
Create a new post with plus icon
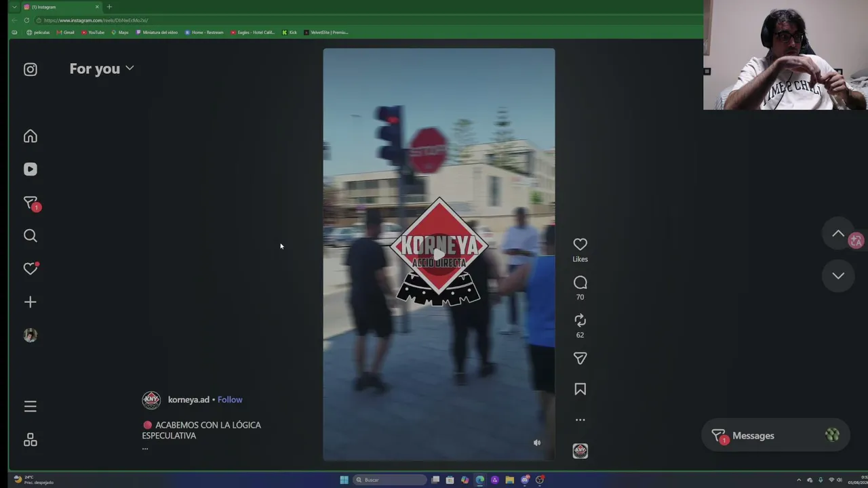click(31, 302)
